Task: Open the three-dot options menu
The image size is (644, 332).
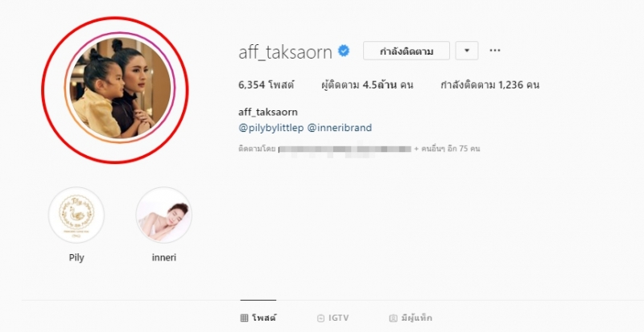Action: (495, 51)
